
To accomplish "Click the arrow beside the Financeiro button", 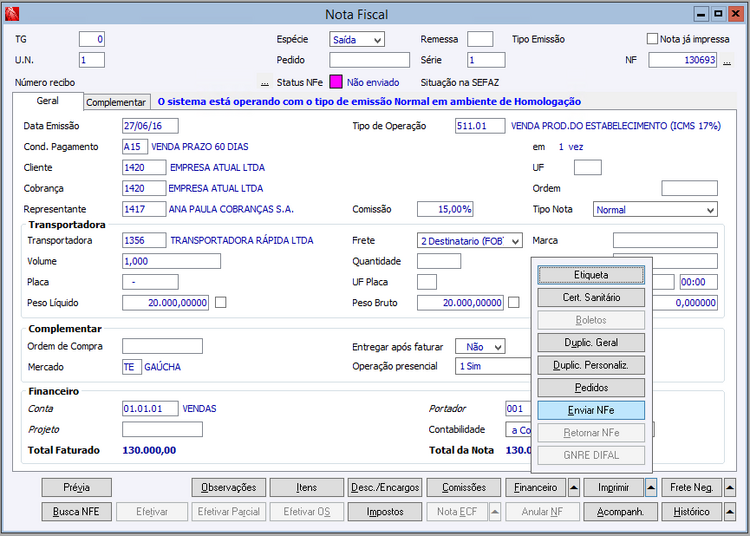I will (x=574, y=488).
